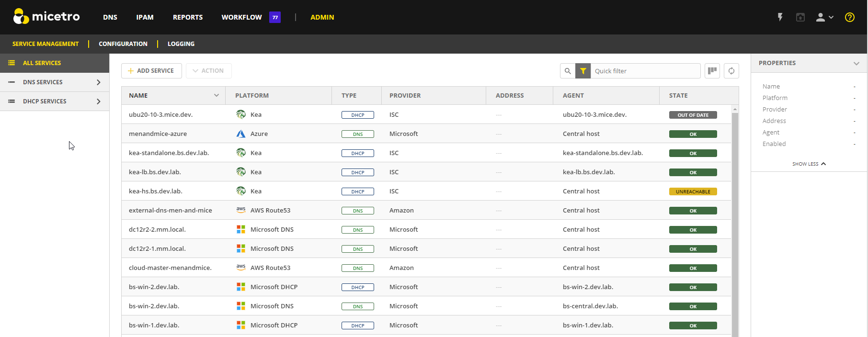Expand the DHCP Services section
This screenshot has width=868, height=337.
[99, 101]
